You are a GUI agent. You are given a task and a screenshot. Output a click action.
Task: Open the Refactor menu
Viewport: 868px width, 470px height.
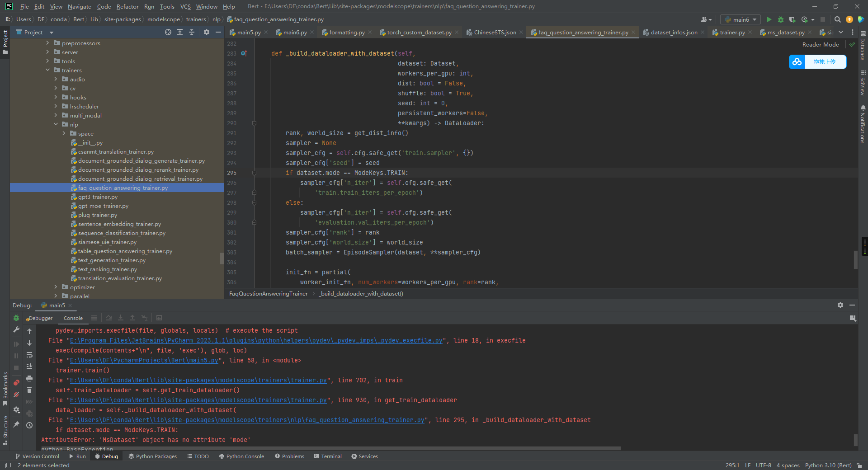(x=127, y=6)
